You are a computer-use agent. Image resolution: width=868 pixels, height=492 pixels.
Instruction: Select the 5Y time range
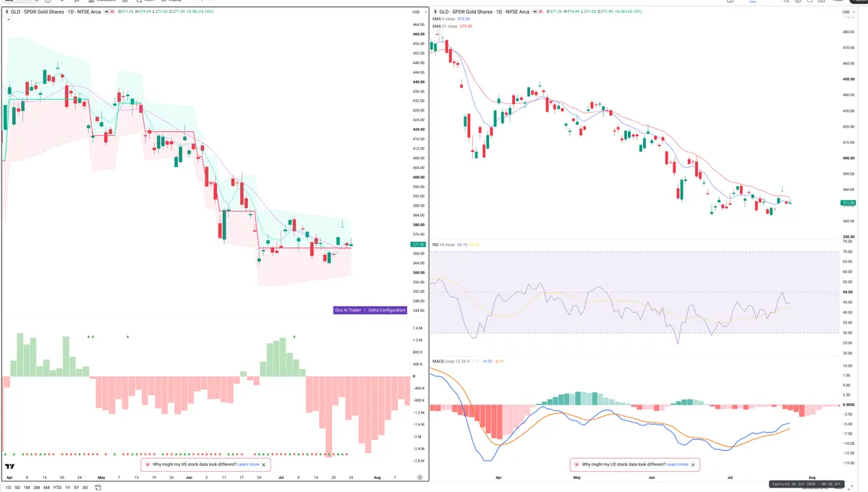76,488
